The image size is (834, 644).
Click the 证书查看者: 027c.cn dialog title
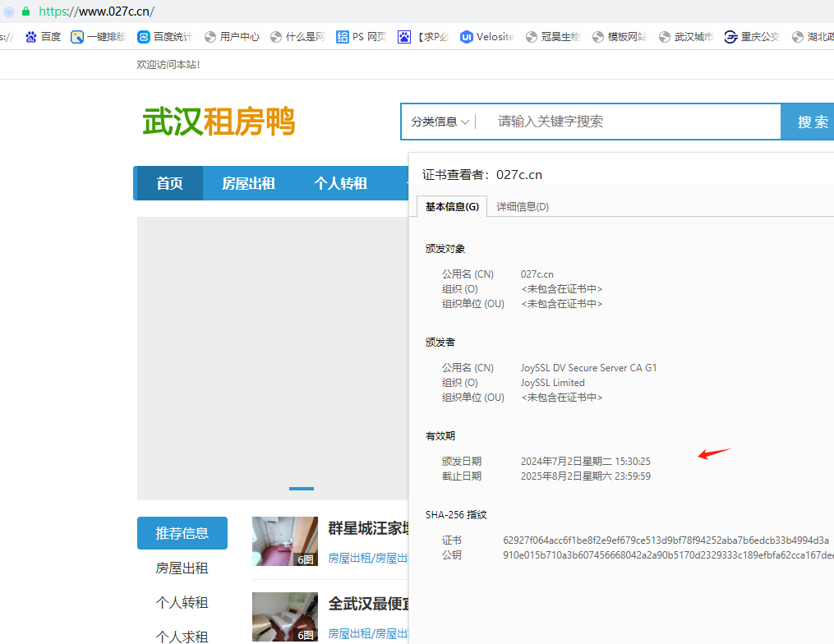482,174
